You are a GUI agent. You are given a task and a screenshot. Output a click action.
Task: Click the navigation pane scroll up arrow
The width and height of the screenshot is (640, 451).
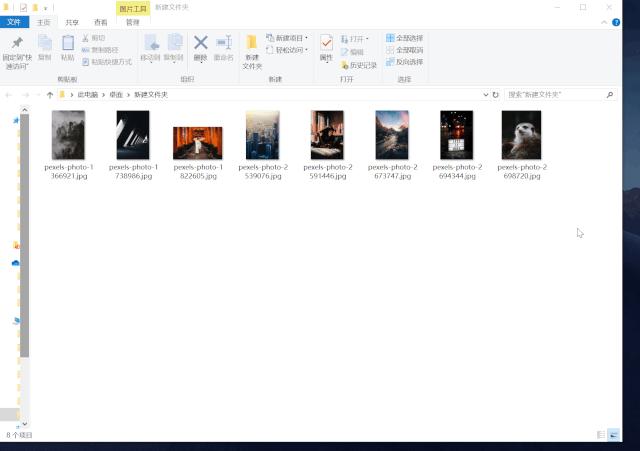(x=24, y=110)
